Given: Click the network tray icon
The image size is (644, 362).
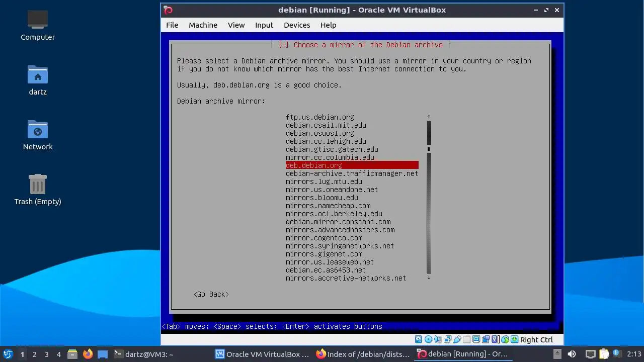Looking at the screenshot, I should [591, 354].
